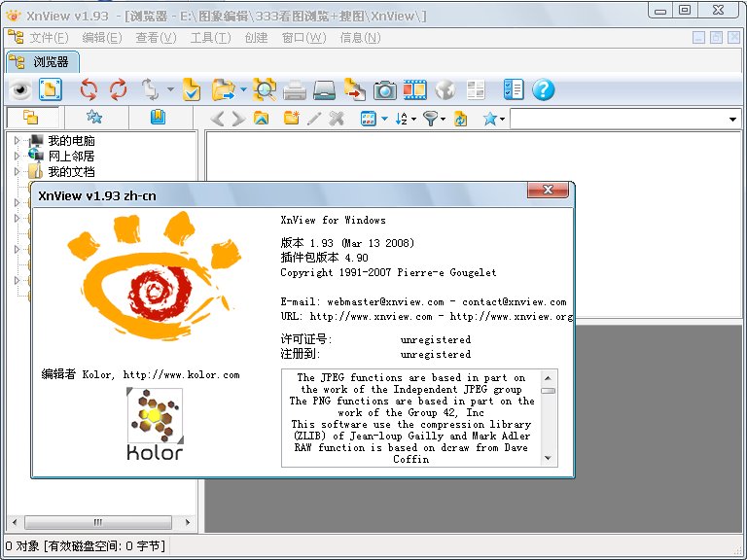Click scroll down arrow in credits box

click(548, 458)
